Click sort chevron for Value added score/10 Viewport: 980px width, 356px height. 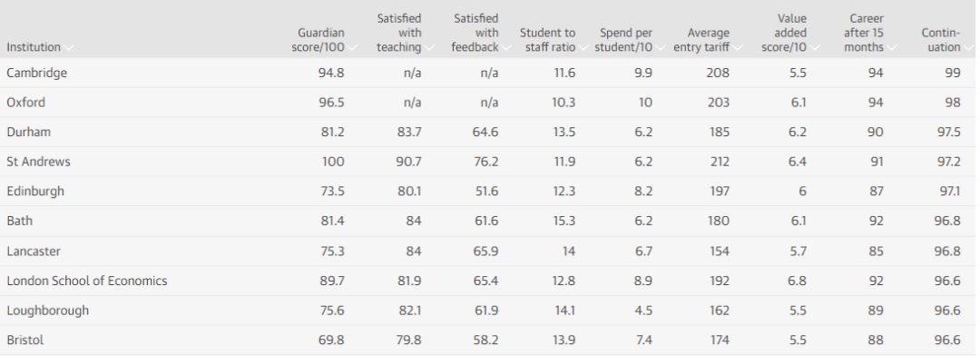point(813,47)
